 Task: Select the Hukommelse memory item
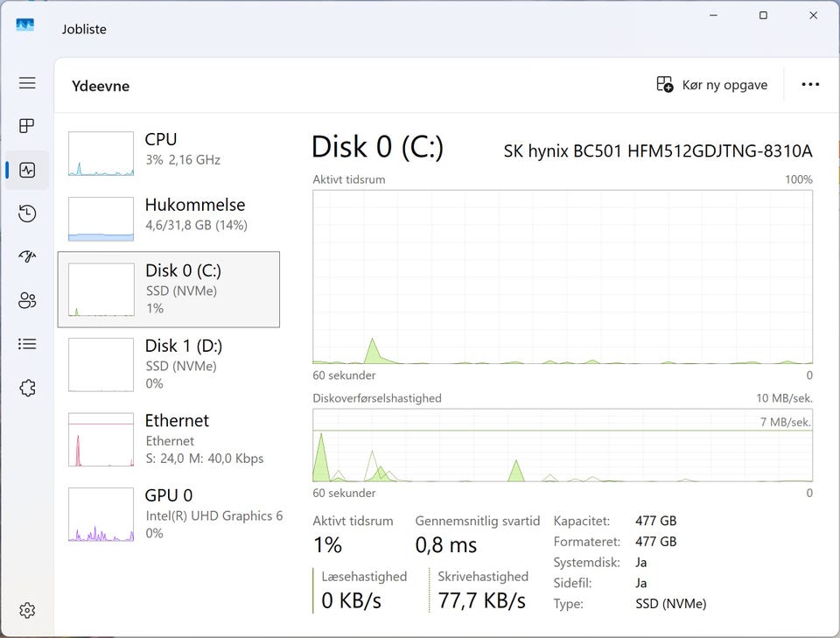tap(169, 218)
